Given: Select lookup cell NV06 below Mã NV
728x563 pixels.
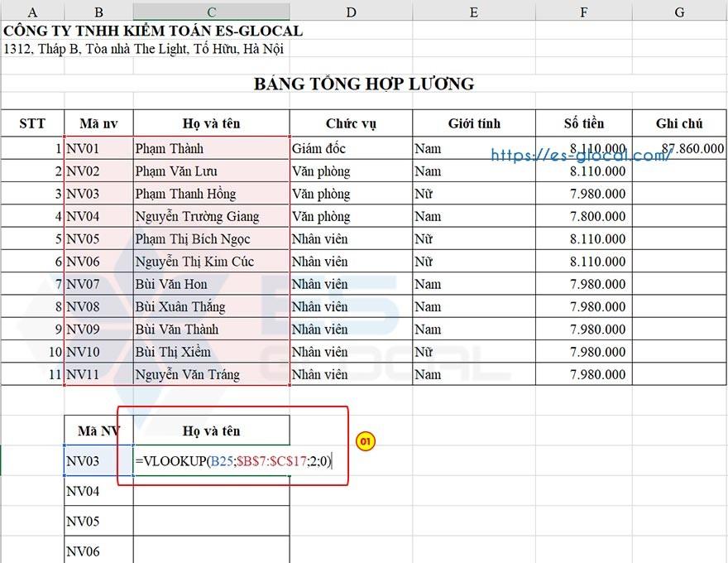Looking at the screenshot, I should (98, 550).
